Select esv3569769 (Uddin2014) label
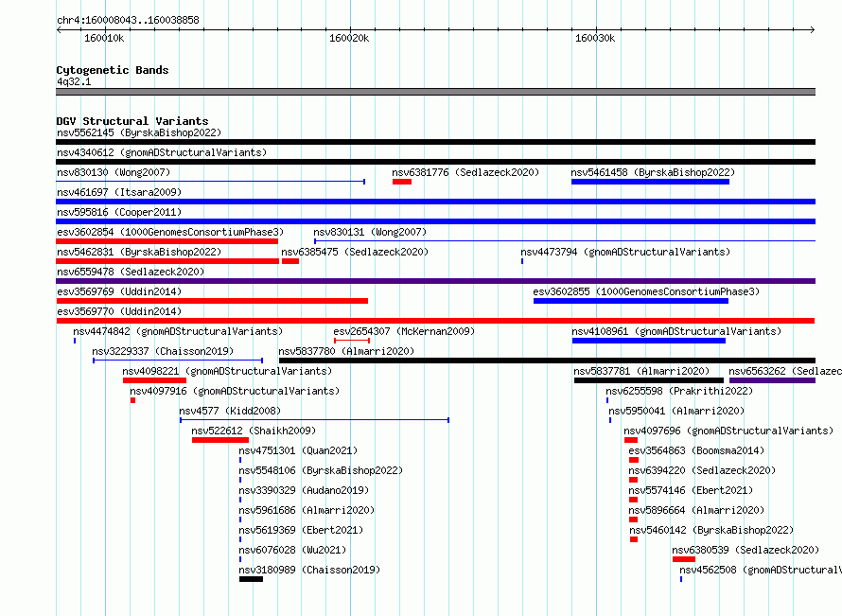This screenshot has width=842, height=616. pos(119,291)
